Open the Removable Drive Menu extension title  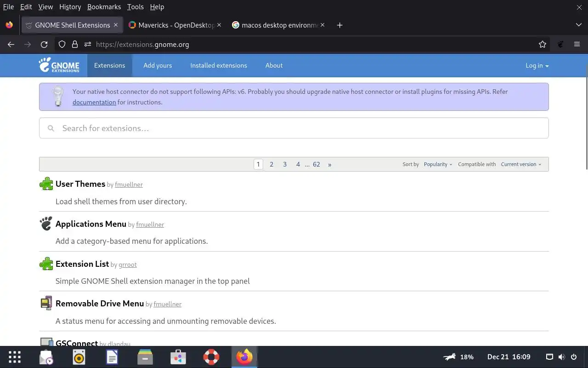pyautogui.click(x=100, y=304)
